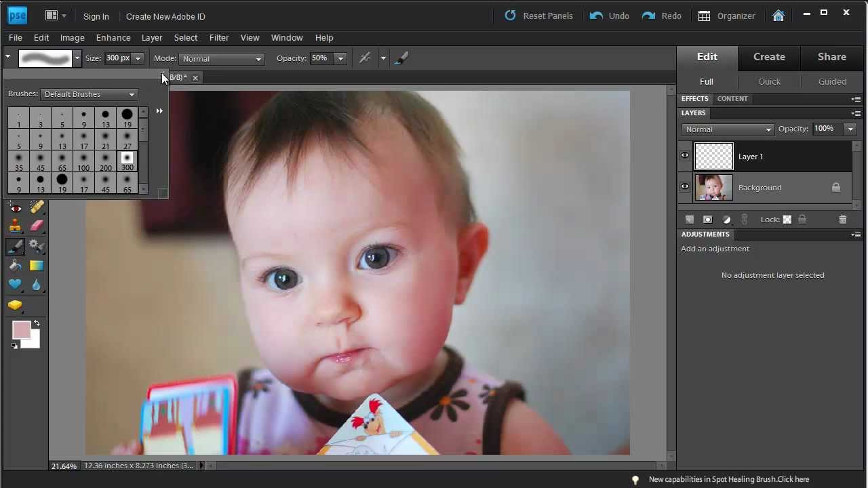868x488 pixels.
Task: Select the Clone Stamp tool
Action: 15,226
